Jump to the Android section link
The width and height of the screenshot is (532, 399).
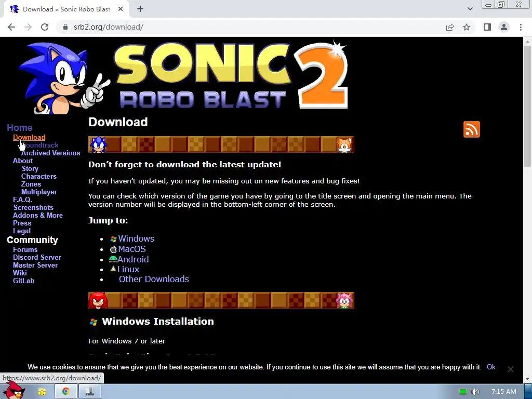point(133,259)
